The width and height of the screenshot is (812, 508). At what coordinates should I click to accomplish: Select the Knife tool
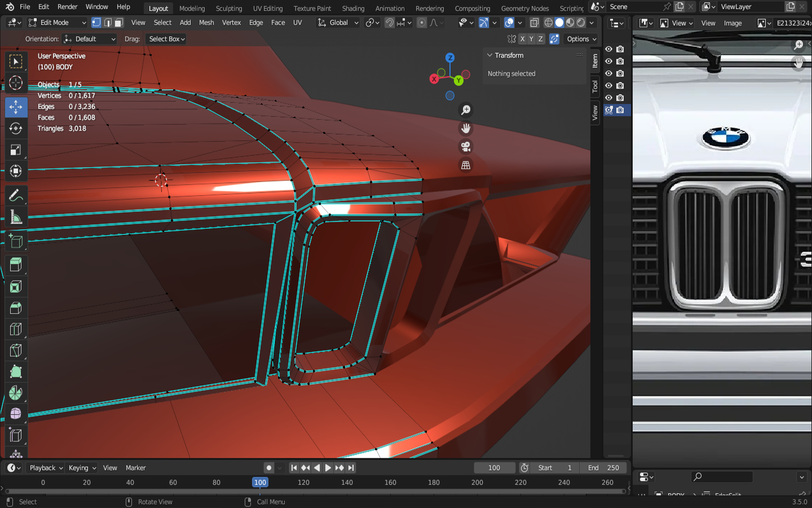point(16,351)
